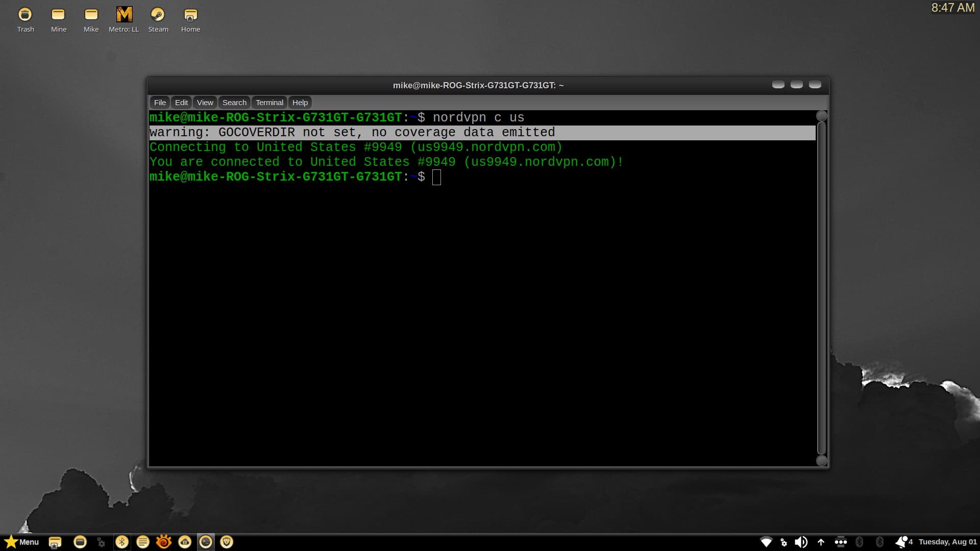Open system settings gears in left panel
The height and width of the screenshot is (551, 980).
101,542
